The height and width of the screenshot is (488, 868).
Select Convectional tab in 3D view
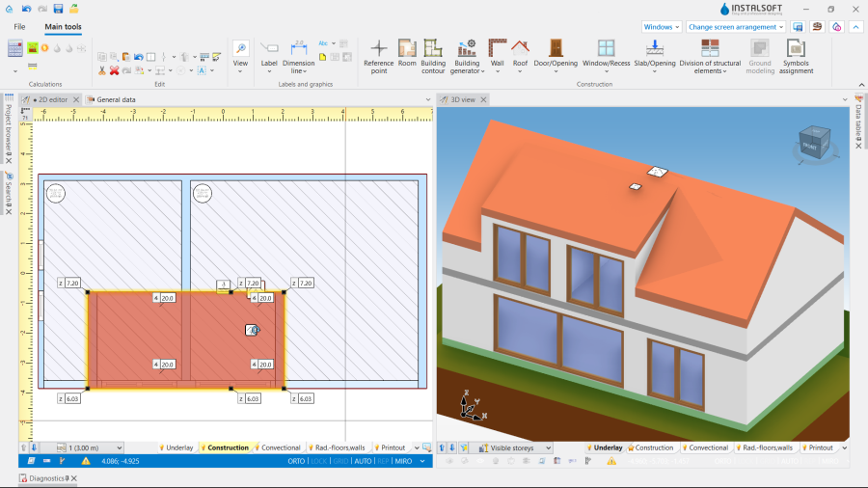click(708, 447)
